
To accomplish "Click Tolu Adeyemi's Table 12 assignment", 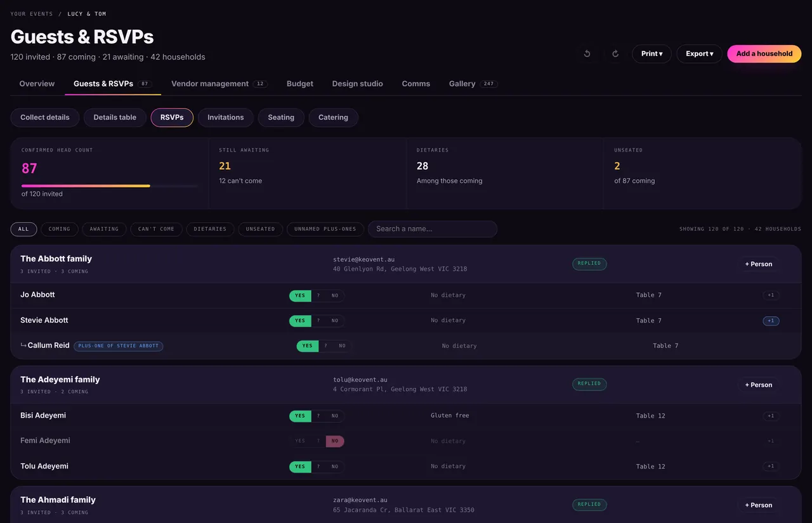I will click(651, 467).
